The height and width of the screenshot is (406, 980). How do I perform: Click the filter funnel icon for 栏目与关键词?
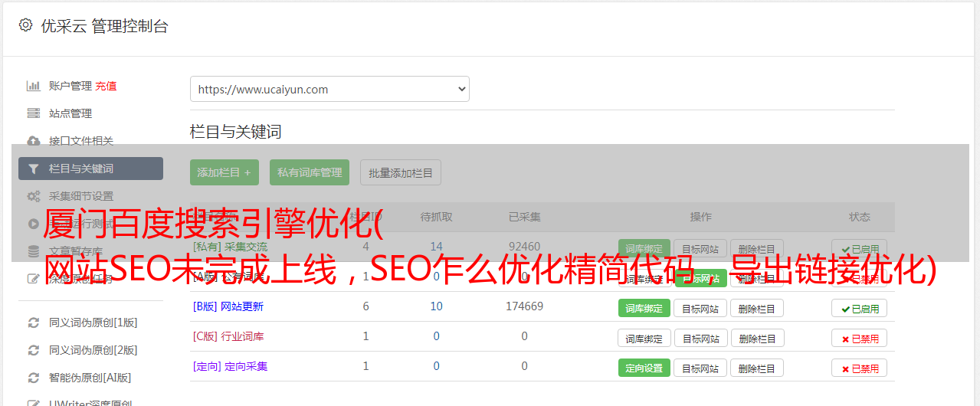[34, 169]
